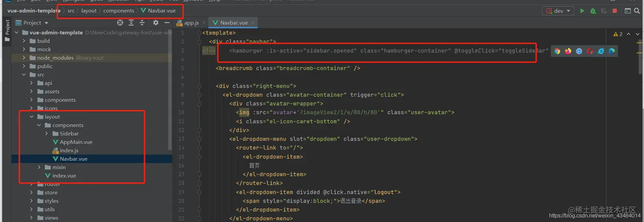
Task: Run the dev configuration with the green play icon
Action: pyautogui.click(x=582, y=11)
